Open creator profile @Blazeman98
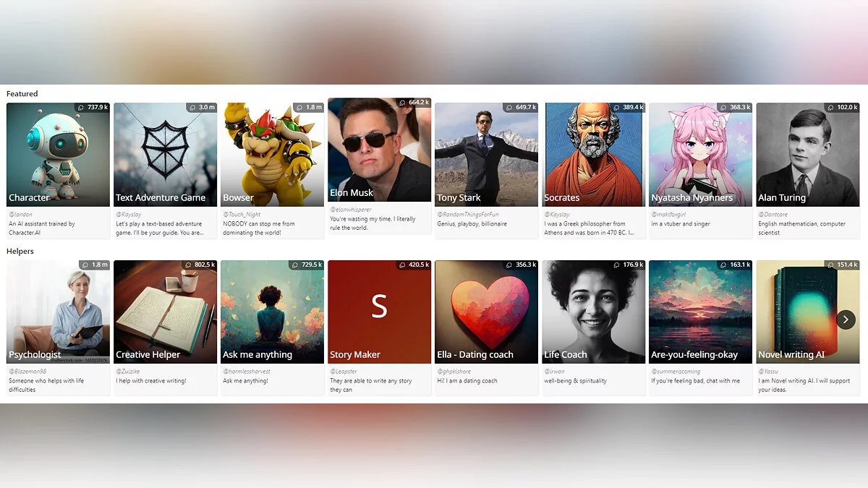 point(27,372)
